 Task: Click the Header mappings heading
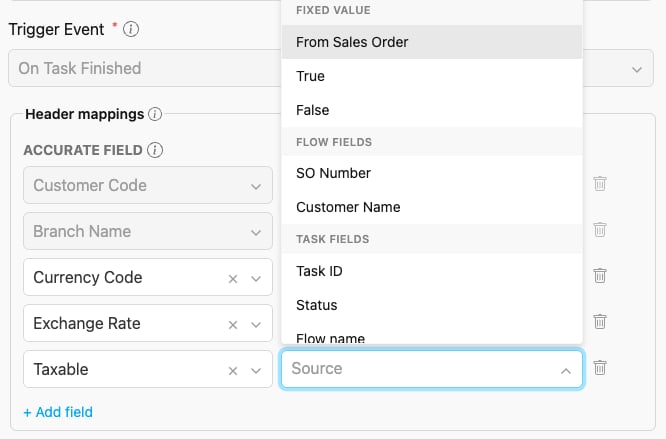point(85,114)
